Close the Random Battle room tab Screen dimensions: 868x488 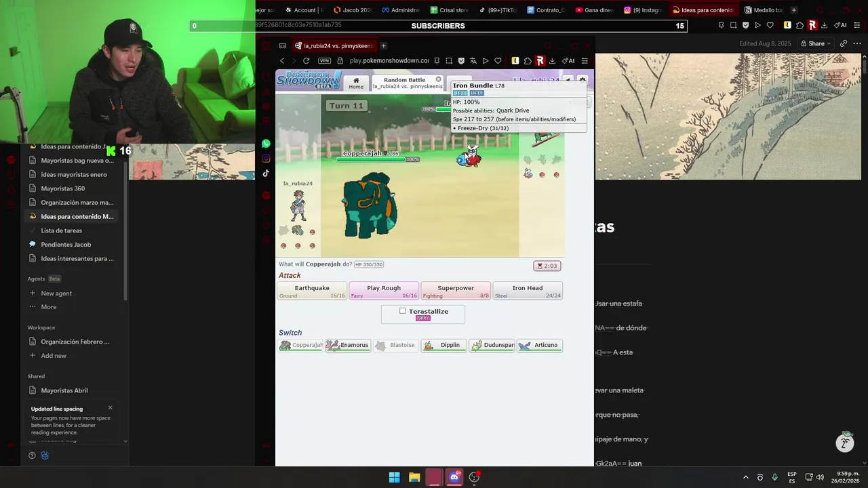(x=438, y=79)
